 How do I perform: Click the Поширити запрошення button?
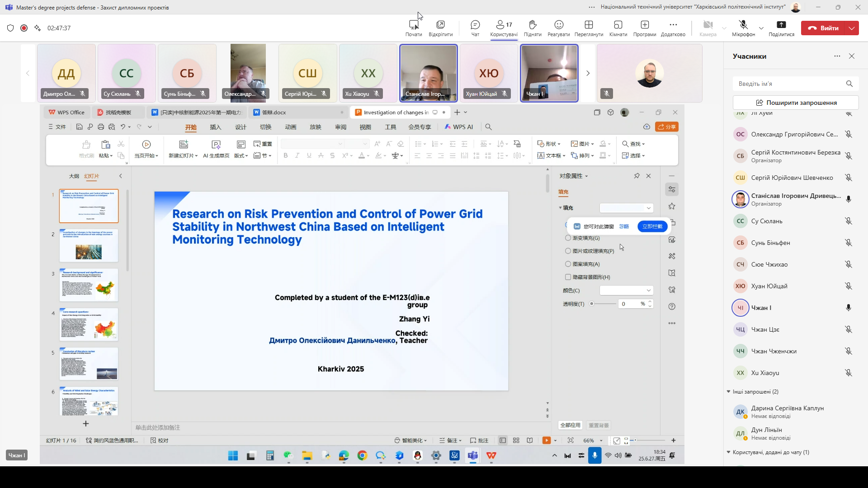(795, 103)
